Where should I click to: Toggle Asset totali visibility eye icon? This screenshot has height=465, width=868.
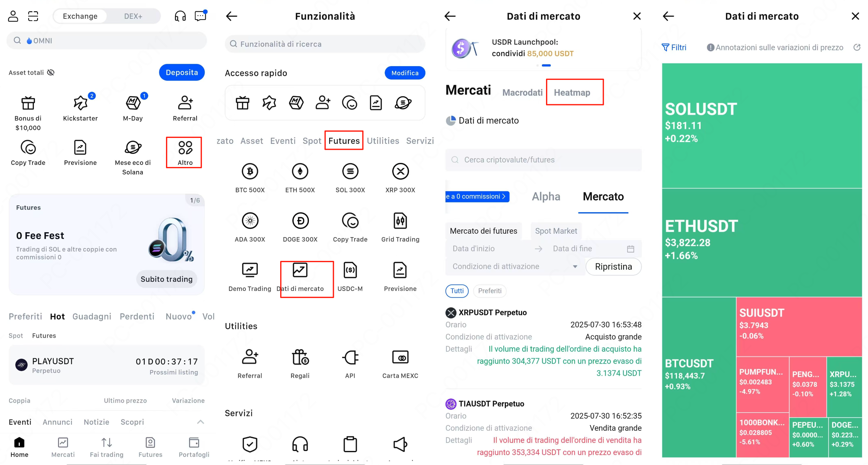point(51,72)
